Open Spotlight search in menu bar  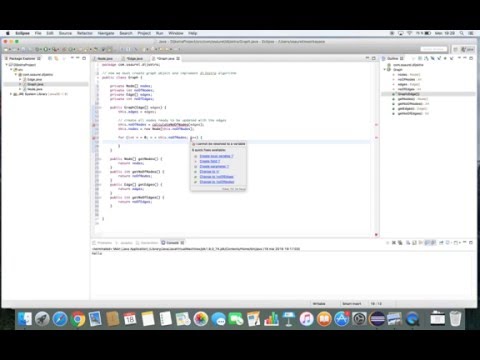tap(462, 33)
